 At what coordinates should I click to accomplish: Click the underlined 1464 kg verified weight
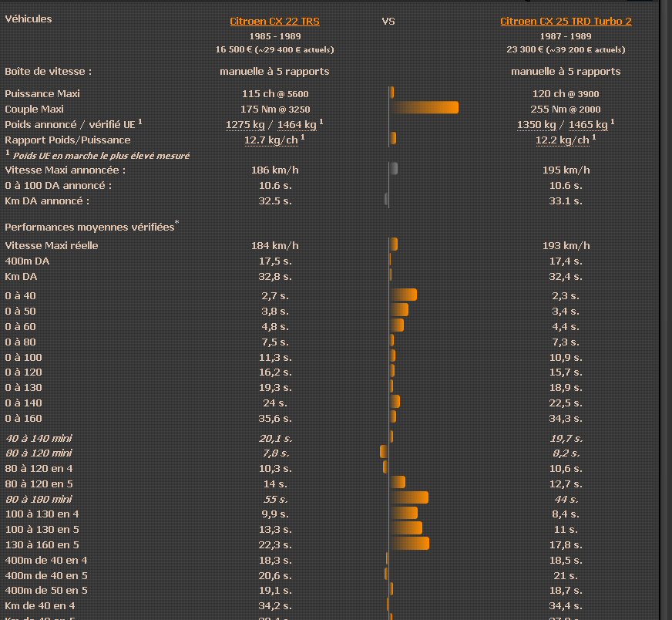[297, 125]
